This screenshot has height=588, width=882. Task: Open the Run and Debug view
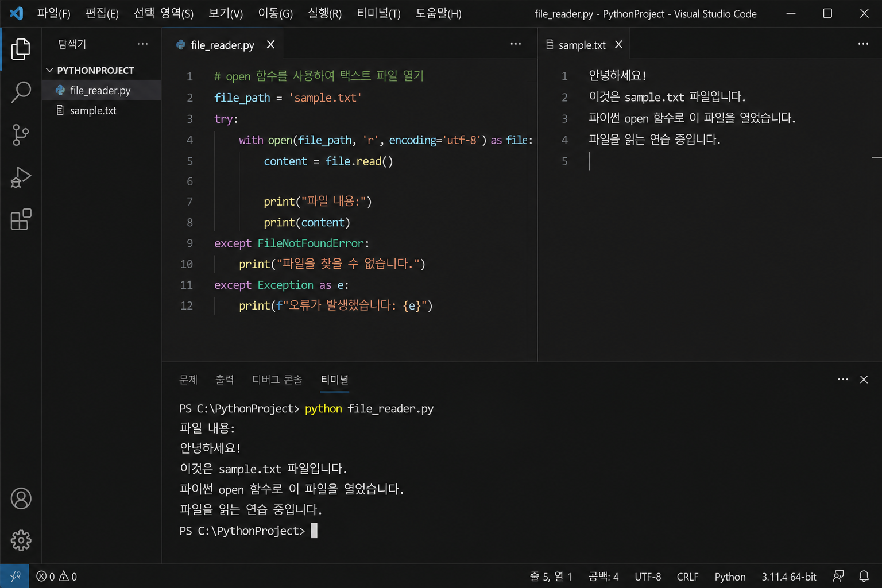21,177
